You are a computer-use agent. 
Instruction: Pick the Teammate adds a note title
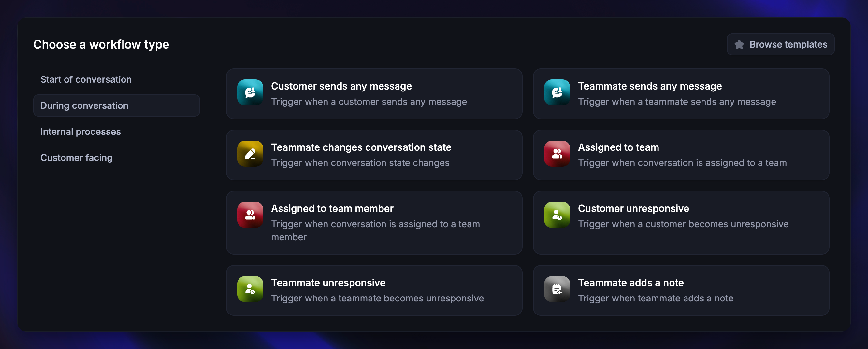[630, 283]
